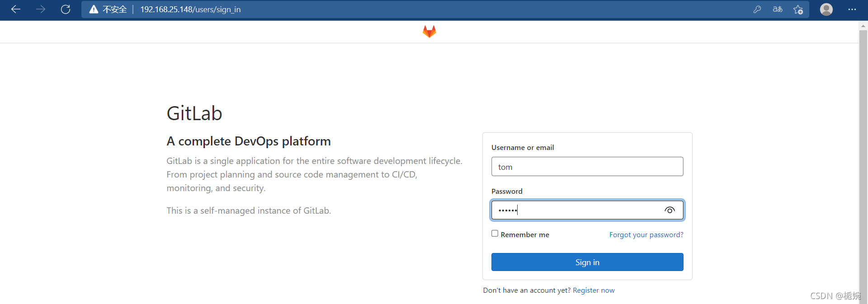Screen dimensions: 868x304
Task: Click the not-secure warning triangle icon
Action: (94, 9)
